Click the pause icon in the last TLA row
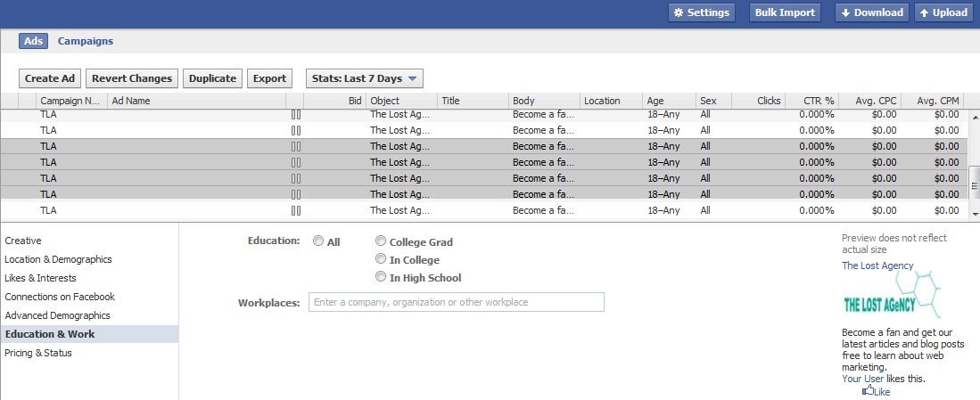The height and width of the screenshot is (400, 980). pyautogui.click(x=296, y=211)
